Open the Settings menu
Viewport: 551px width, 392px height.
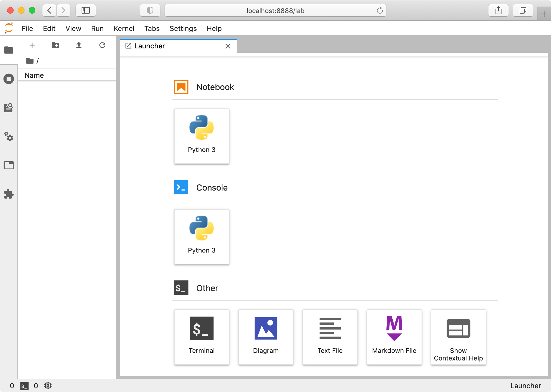coord(183,29)
